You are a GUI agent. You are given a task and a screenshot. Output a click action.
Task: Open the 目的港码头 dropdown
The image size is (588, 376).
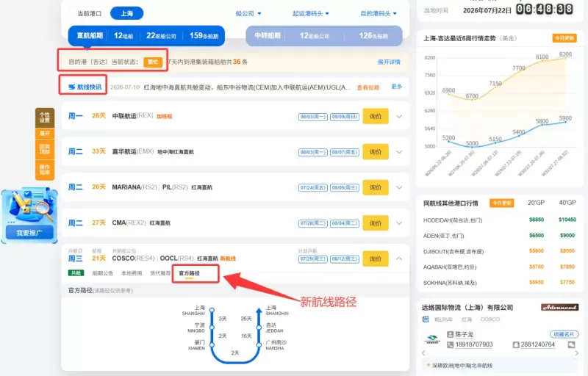[379, 13]
